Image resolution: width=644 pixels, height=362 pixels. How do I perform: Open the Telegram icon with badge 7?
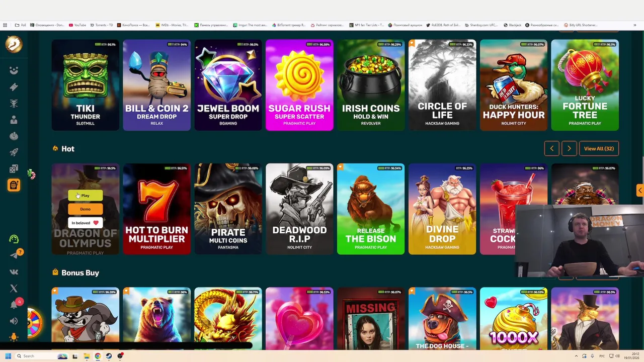point(15,255)
